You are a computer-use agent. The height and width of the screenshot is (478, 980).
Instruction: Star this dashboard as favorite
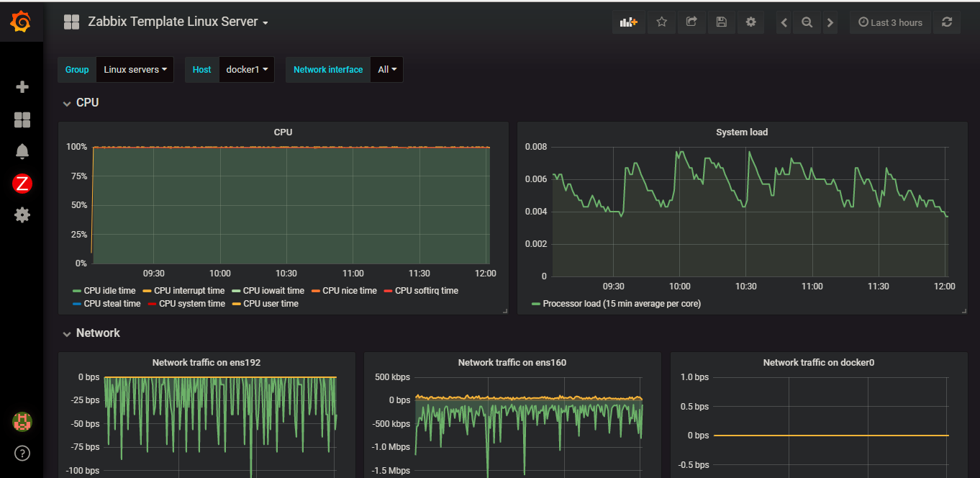661,22
